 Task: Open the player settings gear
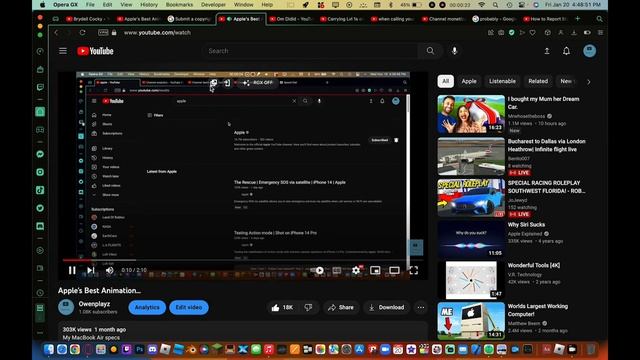pos(356,270)
